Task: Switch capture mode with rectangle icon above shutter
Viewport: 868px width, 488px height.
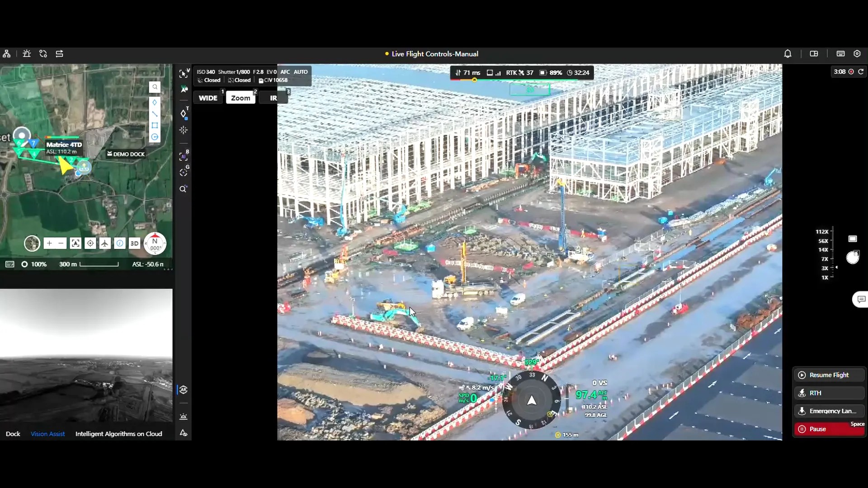Action: click(x=853, y=239)
